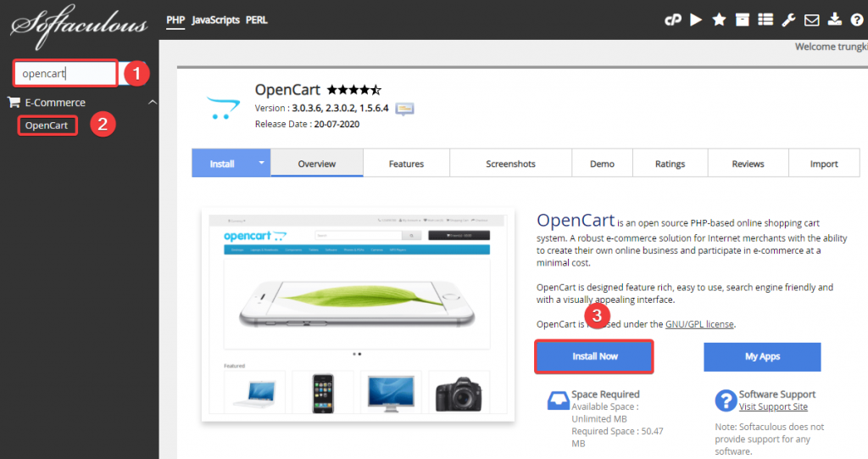Switch to JavaScripts menu
Image resolution: width=868 pixels, height=459 pixels.
[x=215, y=20]
